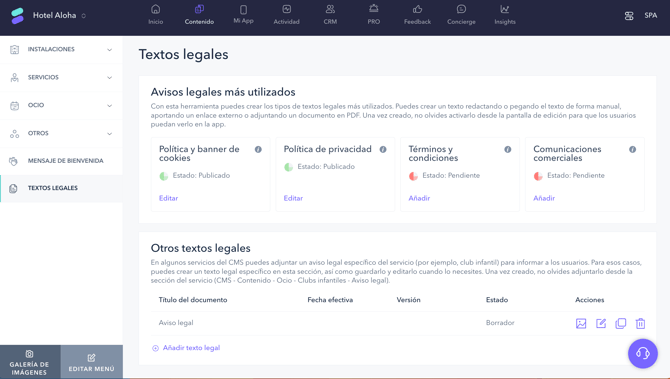Screen dimensions: 670x379
Task: Open the Insights section
Action: point(505,15)
